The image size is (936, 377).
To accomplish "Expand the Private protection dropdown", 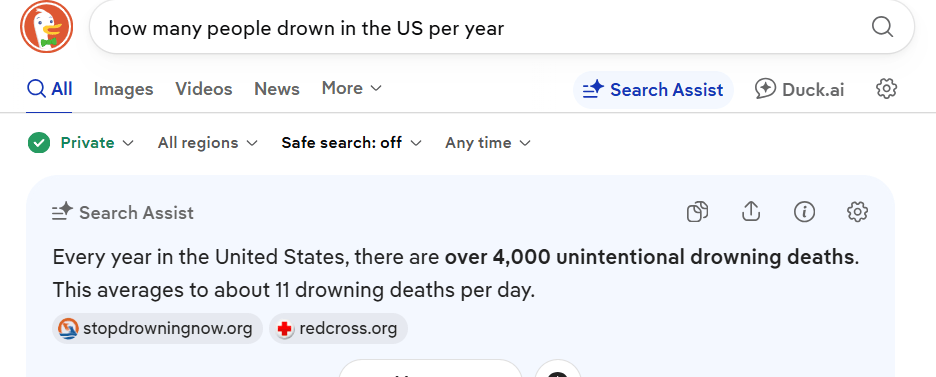I will point(81,143).
